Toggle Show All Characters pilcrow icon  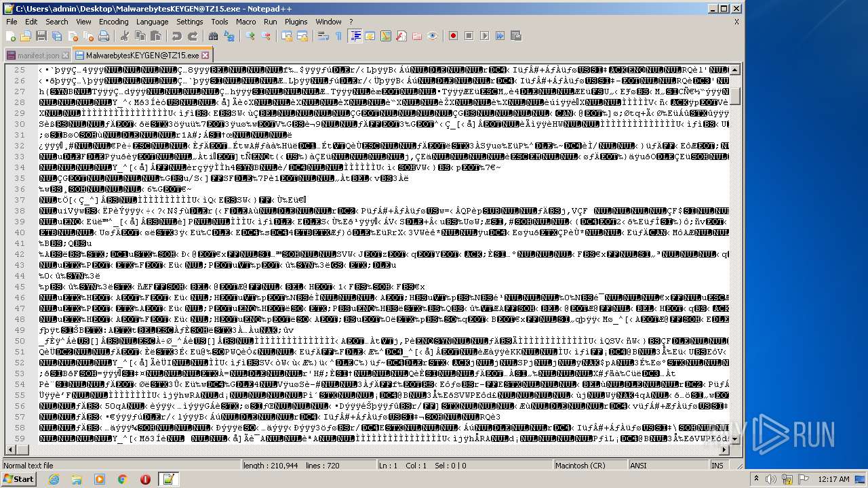coord(339,36)
